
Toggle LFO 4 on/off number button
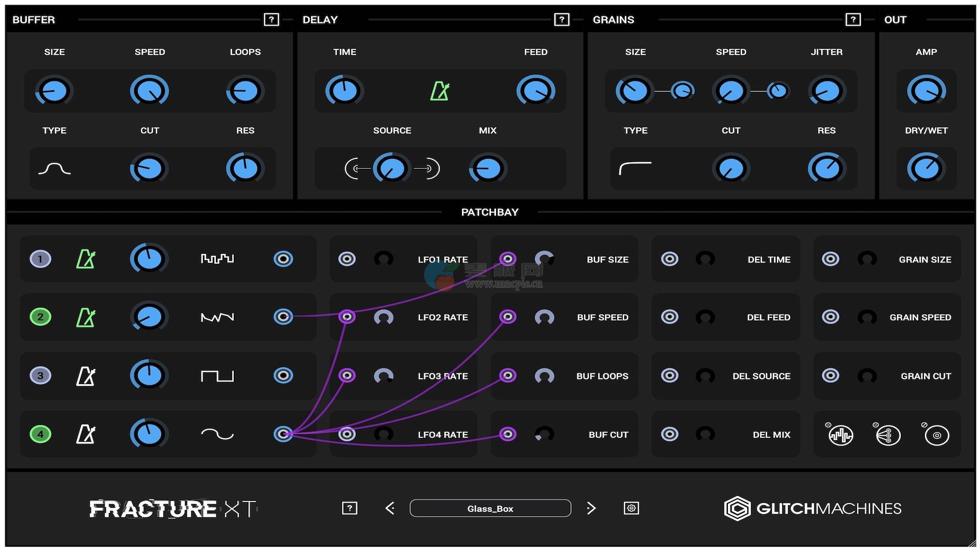coord(40,434)
